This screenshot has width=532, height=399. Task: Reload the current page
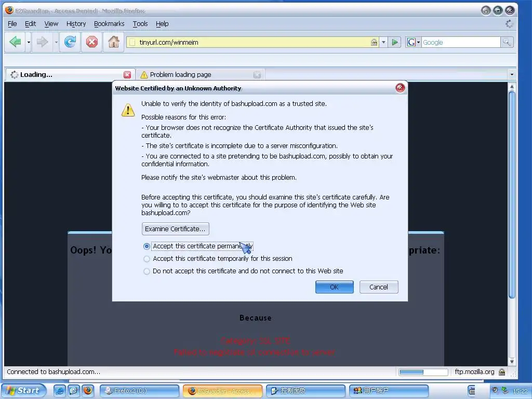[x=70, y=42]
